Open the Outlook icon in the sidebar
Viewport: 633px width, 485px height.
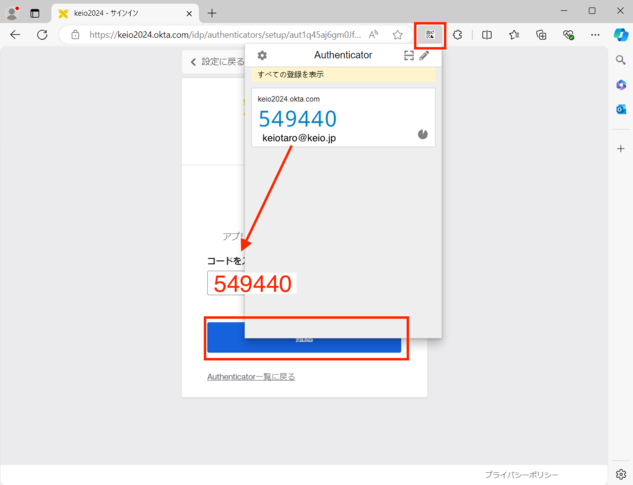pyautogui.click(x=620, y=111)
